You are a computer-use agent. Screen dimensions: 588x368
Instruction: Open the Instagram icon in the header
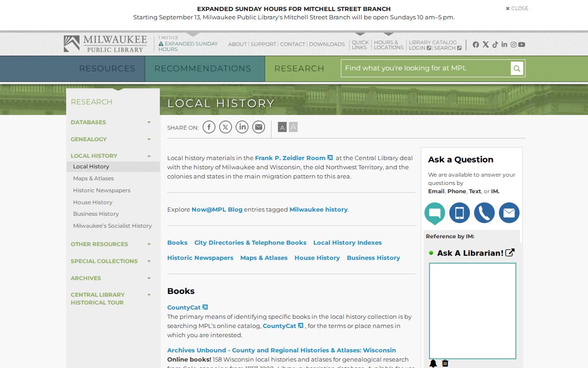(x=514, y=45)
